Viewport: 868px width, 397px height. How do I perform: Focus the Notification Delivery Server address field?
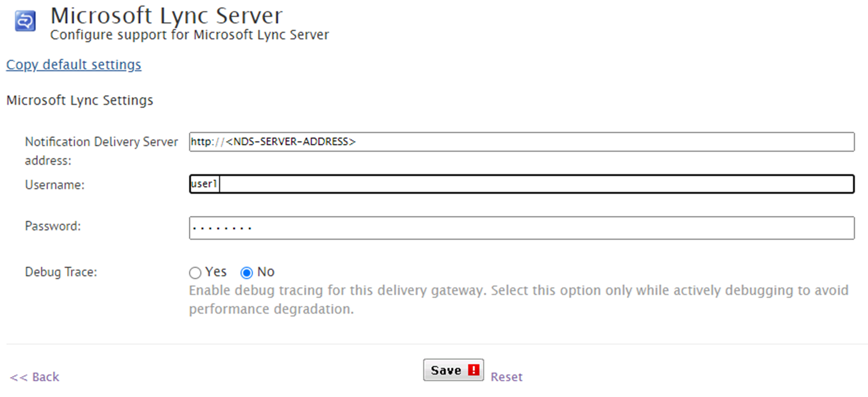pos(522,142)
